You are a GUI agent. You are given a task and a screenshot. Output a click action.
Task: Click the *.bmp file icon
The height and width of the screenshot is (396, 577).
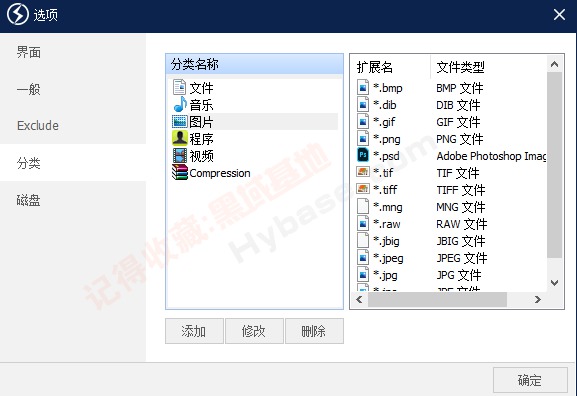coord(362,88)
